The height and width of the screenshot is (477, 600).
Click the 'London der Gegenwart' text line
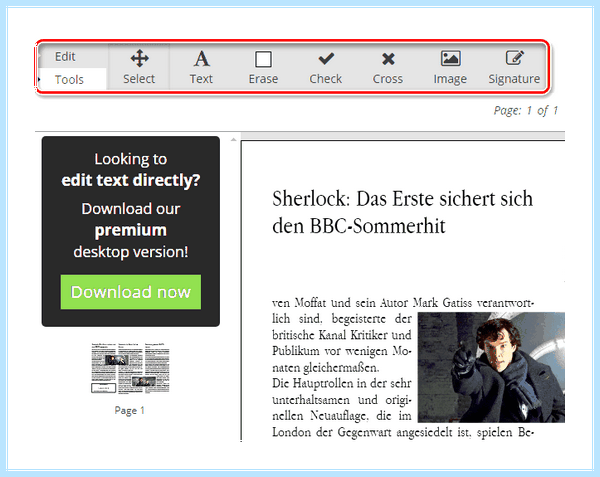[x=403, y=432]
